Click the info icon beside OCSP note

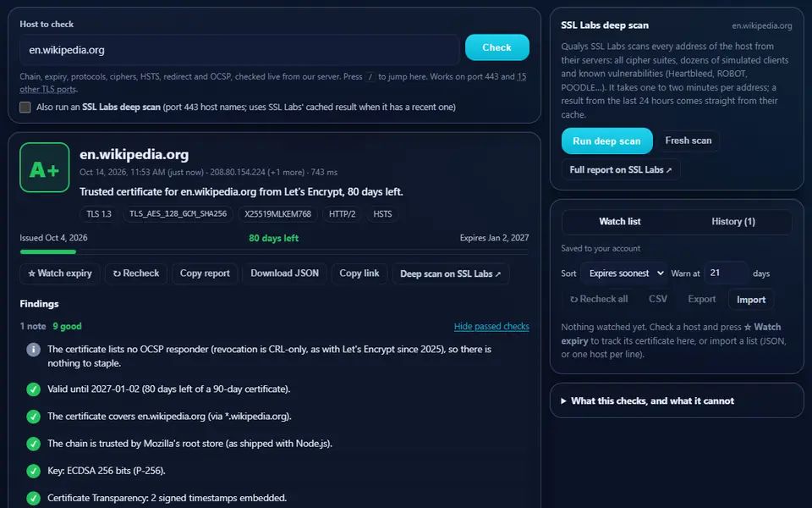tap(33, 350)
